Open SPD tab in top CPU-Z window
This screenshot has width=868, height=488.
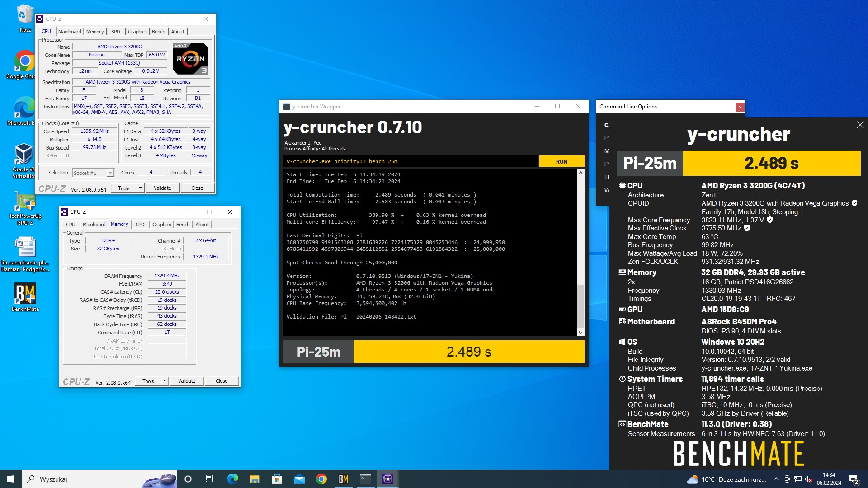(x=116, y=32)
